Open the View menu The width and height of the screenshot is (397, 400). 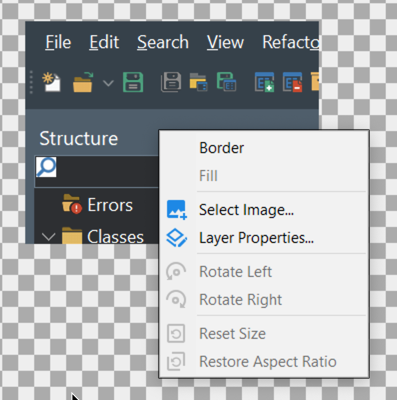[225, 42]
